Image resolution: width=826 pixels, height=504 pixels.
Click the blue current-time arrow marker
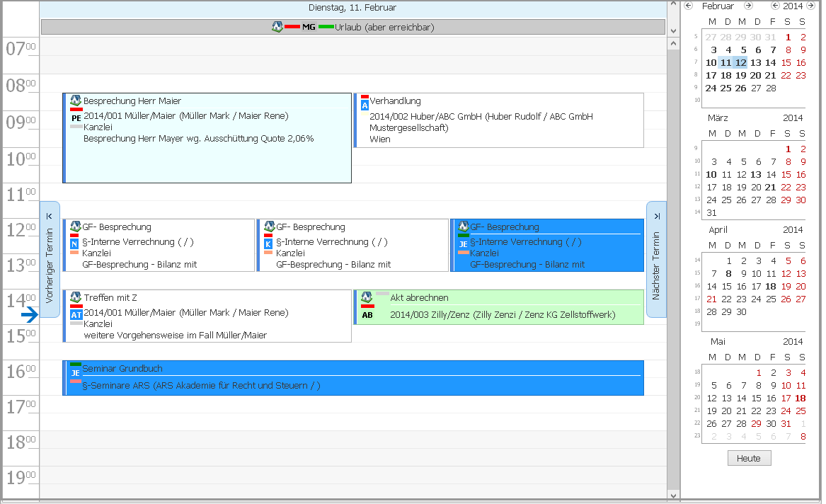click(30, 315)
